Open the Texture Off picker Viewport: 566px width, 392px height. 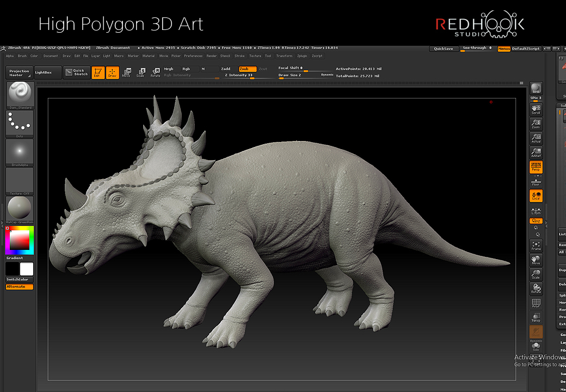pos(20,181)
